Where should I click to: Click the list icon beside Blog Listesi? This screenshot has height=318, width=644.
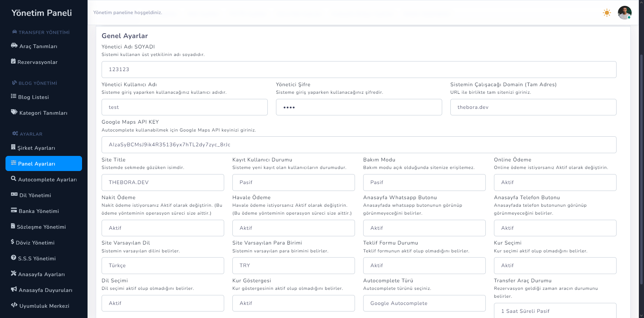(14, 96)
